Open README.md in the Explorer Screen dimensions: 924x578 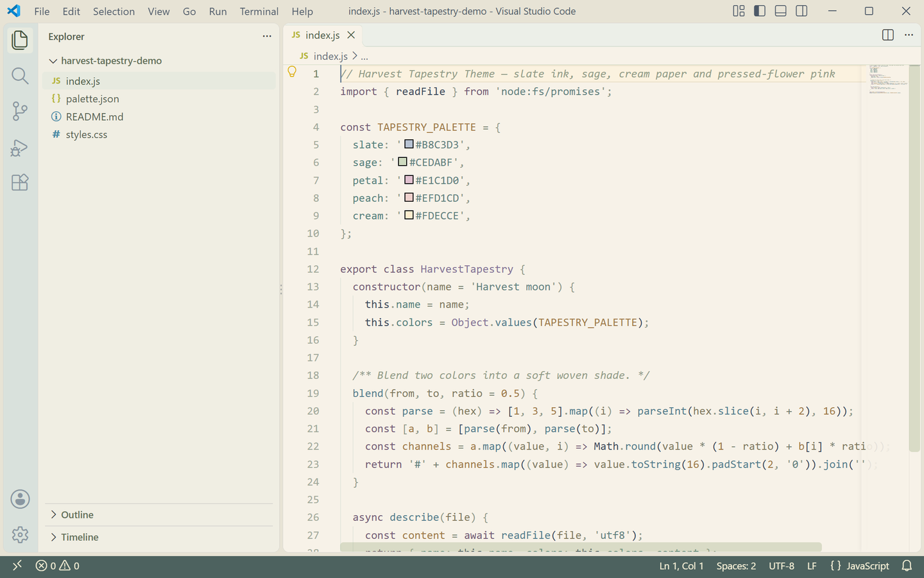tap(159, 116)
